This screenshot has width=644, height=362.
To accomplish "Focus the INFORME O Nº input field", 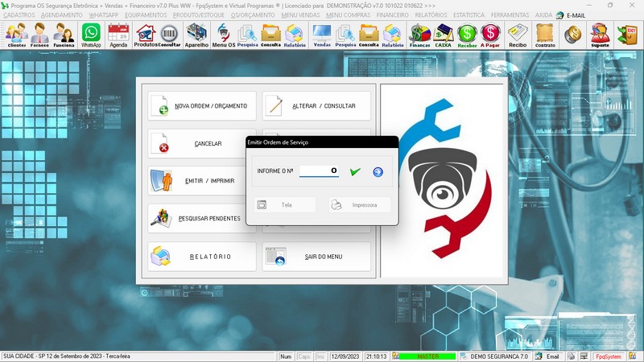I will [319, 171].
